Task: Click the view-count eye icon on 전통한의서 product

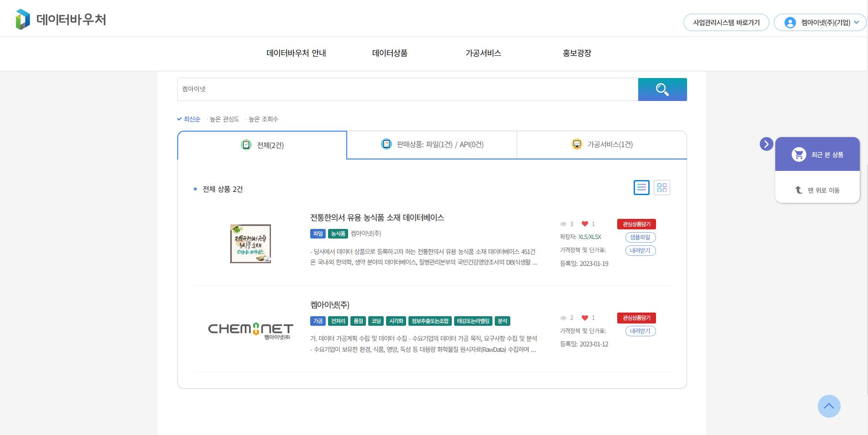Action: (563, 224)
